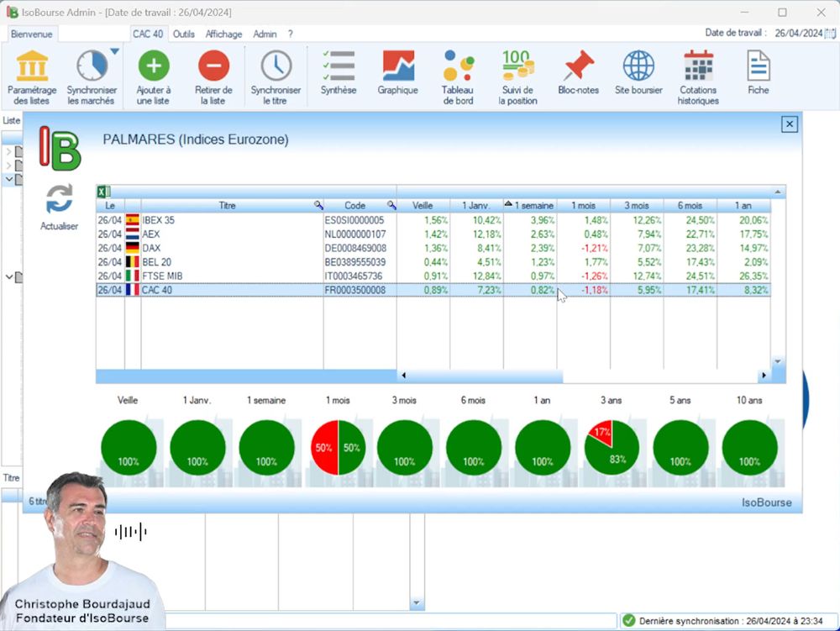Open Site boursier
840x631 pixels.
pyautogui.click(x=638, y=73)
